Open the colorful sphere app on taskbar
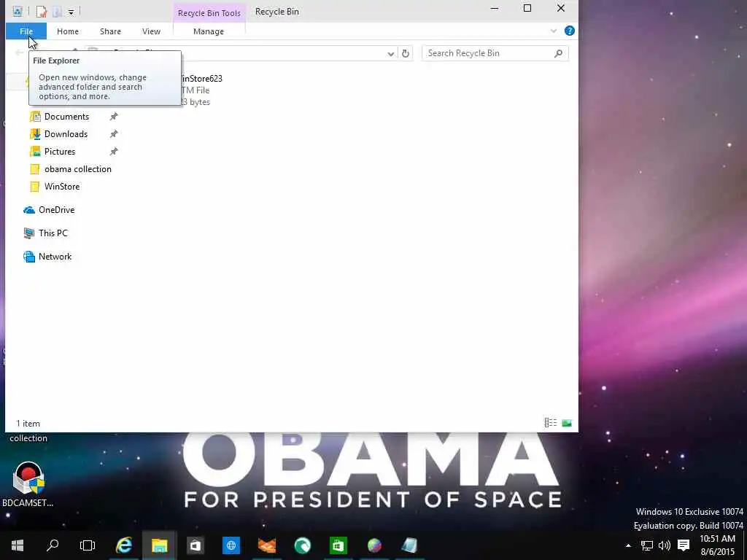747x560 pixels. (x=374, y=545)
